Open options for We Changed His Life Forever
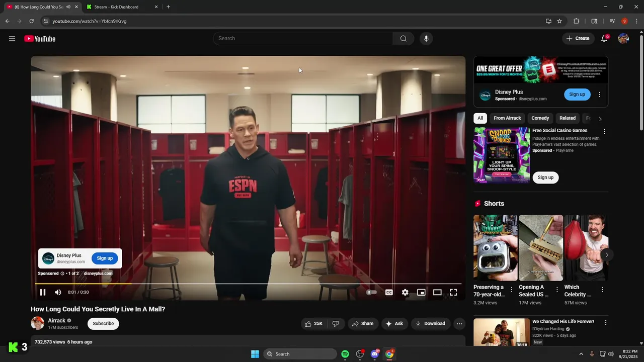This screenshot has width=644, height=362. (606, 322)
